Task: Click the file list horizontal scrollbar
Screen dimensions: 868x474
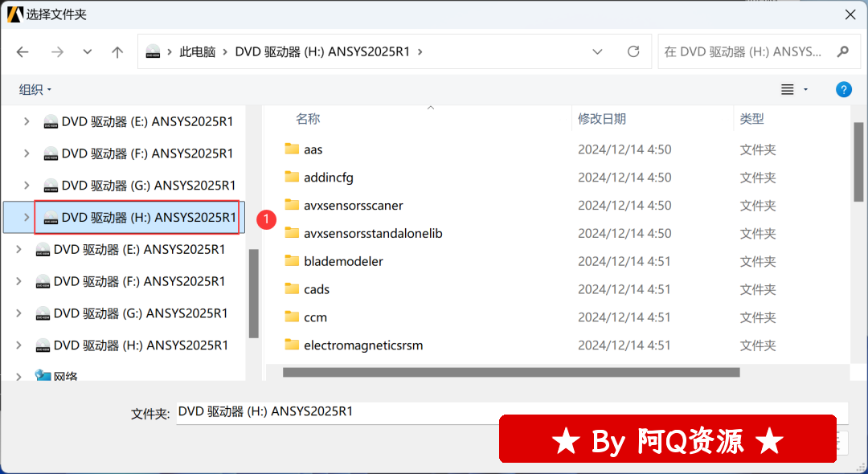Action: click(x=511, y=372)
